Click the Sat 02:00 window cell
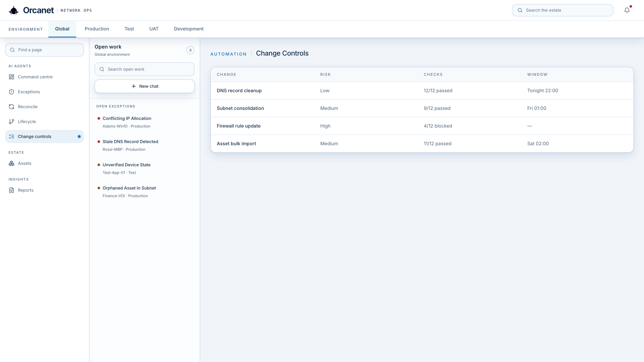Screen dimensions: 644x362 point(538,144)
